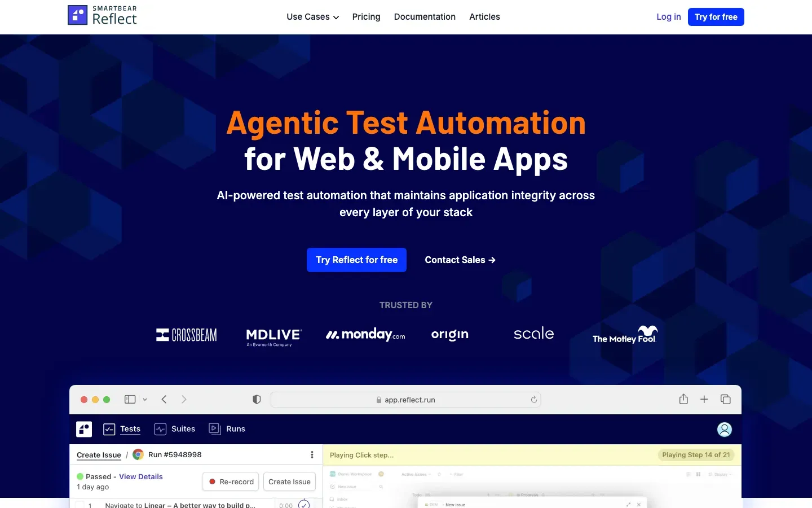This screenshot has height=508, width=812.
Task: Click the Crossbeam logo
Action: click(187, 335)
